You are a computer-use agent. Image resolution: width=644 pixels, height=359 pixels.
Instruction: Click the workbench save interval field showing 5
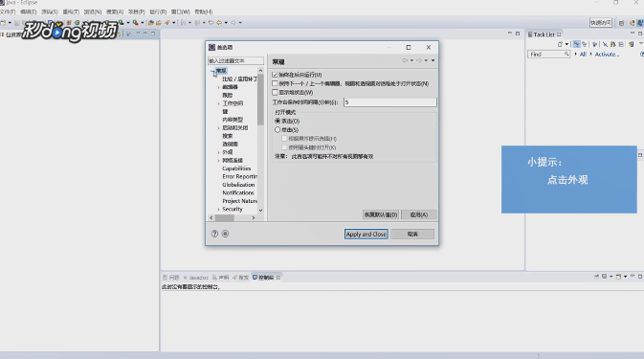coord(389,101)
